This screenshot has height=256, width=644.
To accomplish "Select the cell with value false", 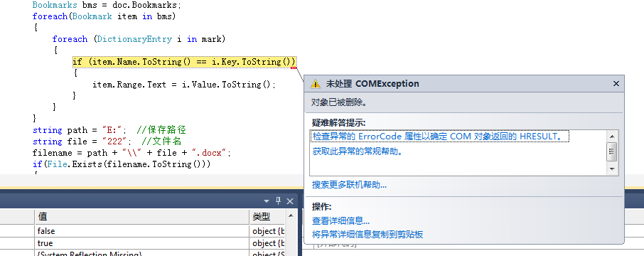I will pos(141,231).
